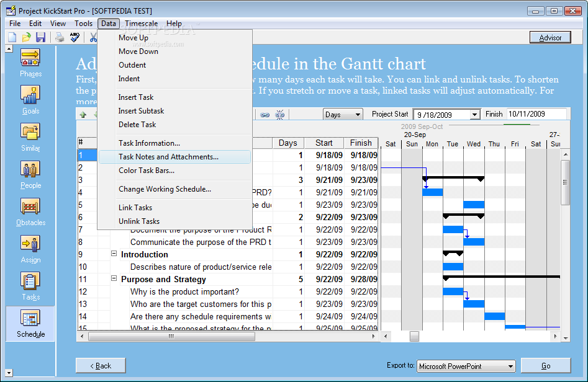The width and height of the screenshot is (588, 382).
Task: Open the Tools menu
Action: pyautogui.click(x=83, y=23)
